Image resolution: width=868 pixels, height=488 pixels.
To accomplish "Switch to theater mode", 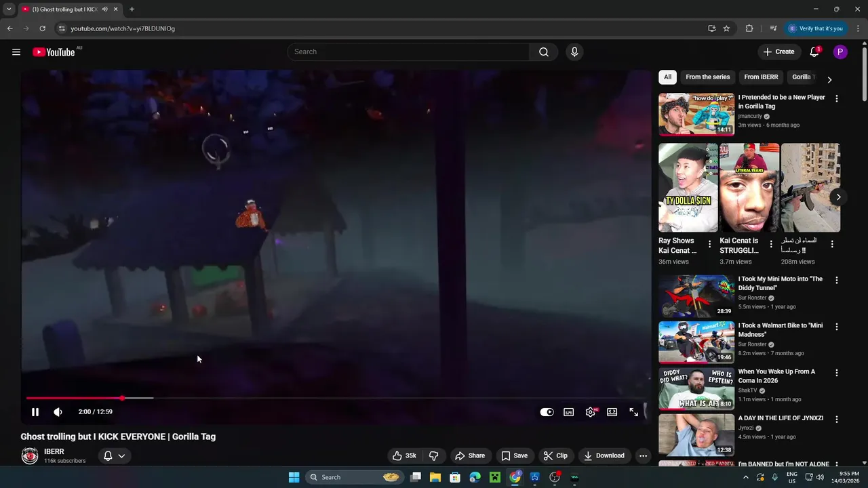I will pos(612,412).
